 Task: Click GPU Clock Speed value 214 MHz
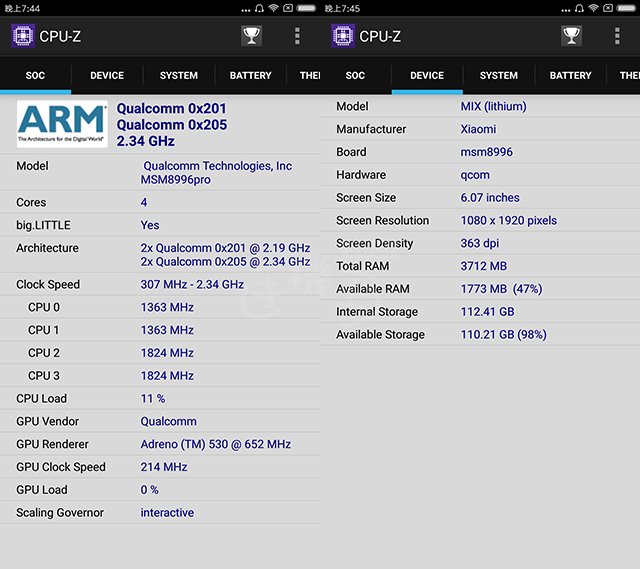coord(164,467)
